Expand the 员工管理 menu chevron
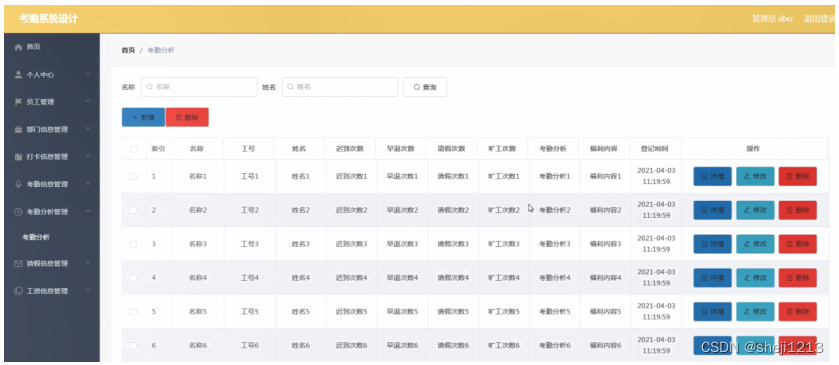The height and width of the screenshot is (365, 839). tap(88, 102)
